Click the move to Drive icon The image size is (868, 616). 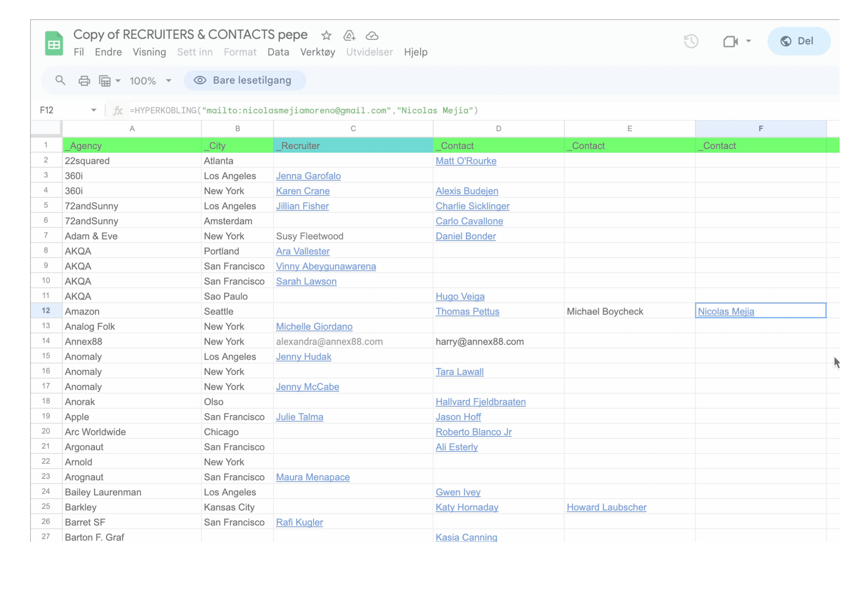point(349,36)
